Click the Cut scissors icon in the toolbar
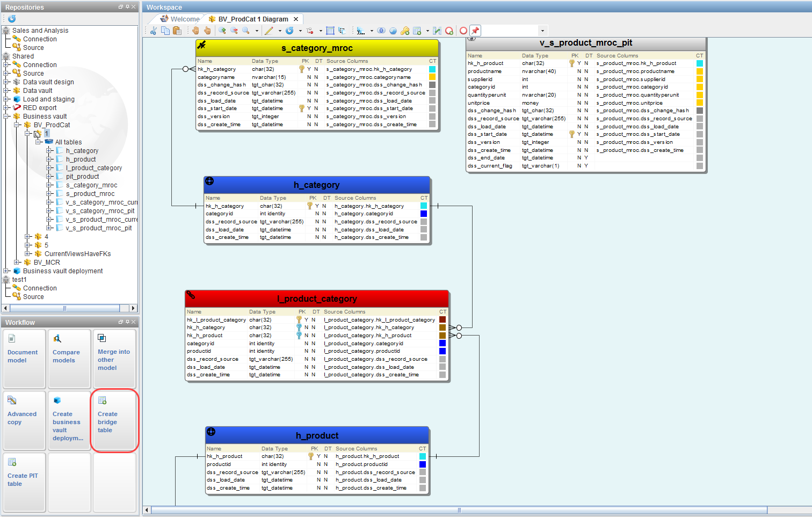The width and height of the screenshot is (812, 517). coord(154,31)
